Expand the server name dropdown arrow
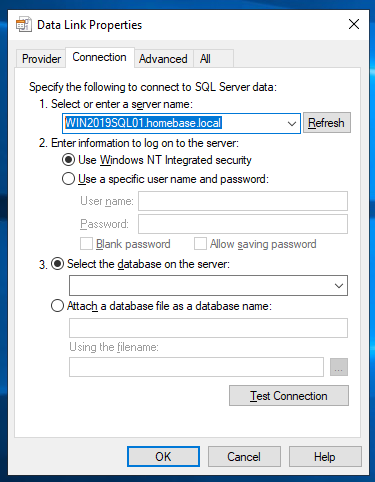The width and height of the screenshot is (375, 482). point(292,123)
